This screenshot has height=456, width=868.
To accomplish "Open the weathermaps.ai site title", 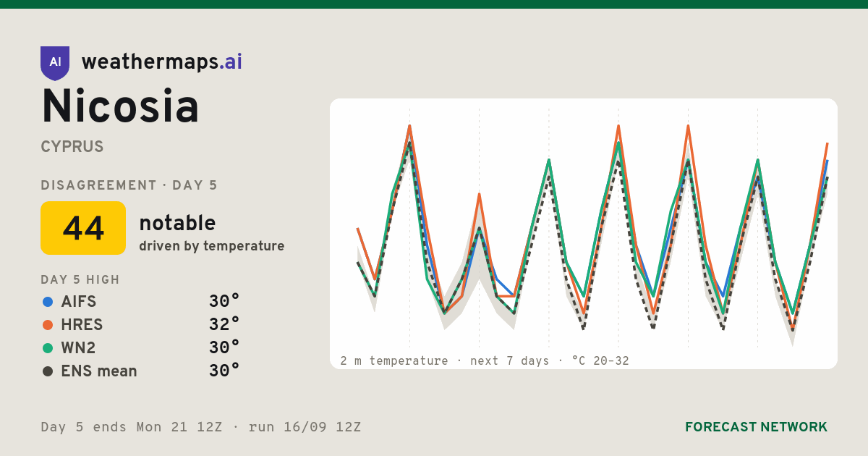I will click(x=162, y=62).
